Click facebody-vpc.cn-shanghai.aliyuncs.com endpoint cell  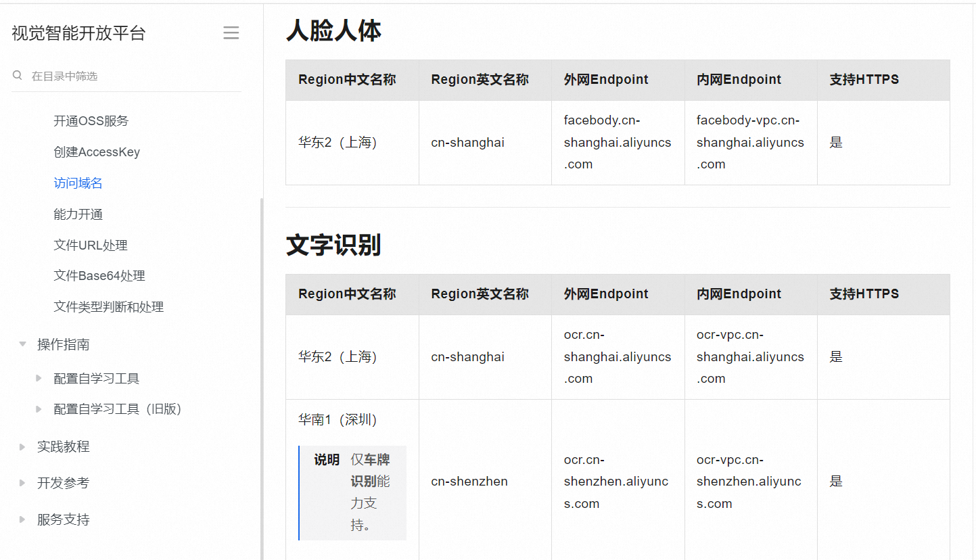pyautogui.click(x=751, y=142)
